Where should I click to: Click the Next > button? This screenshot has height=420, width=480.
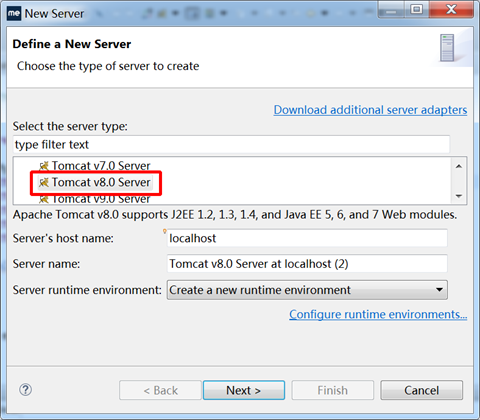[x=244, y=390]
